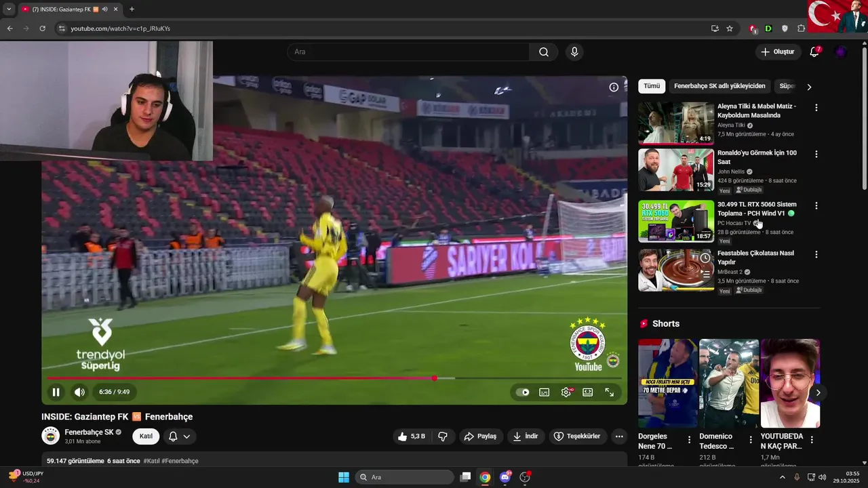Like the video (5,3 B)
The height and width of the screenshot is (488, 868).
click(x=412, y=436)
